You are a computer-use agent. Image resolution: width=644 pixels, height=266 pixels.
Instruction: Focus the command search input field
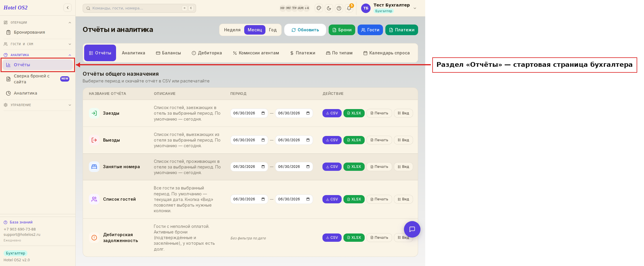pos(139,8)
